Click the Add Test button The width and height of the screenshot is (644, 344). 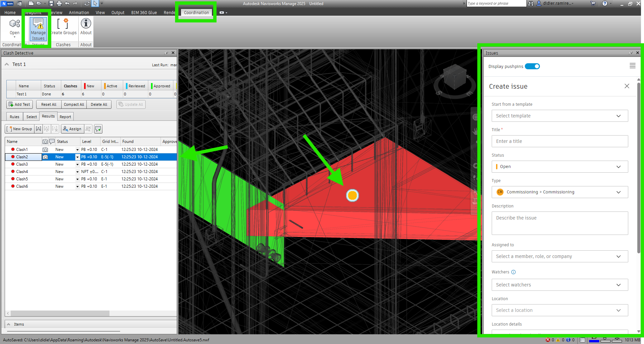[19, 104]
